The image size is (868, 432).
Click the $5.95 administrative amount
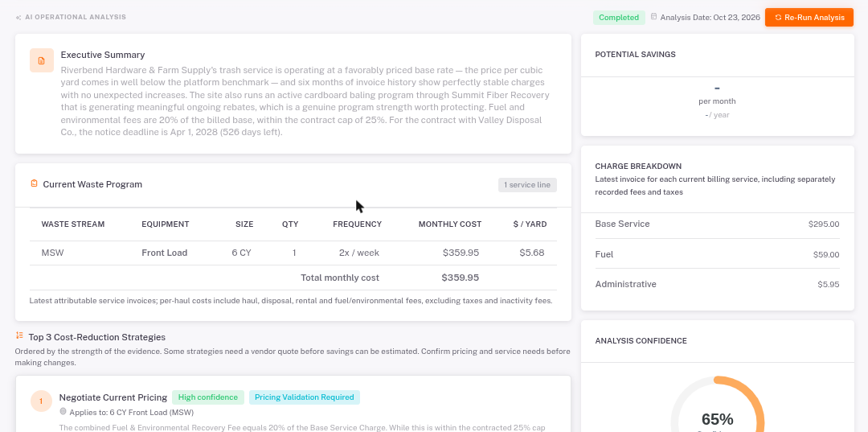pos(829,285)
